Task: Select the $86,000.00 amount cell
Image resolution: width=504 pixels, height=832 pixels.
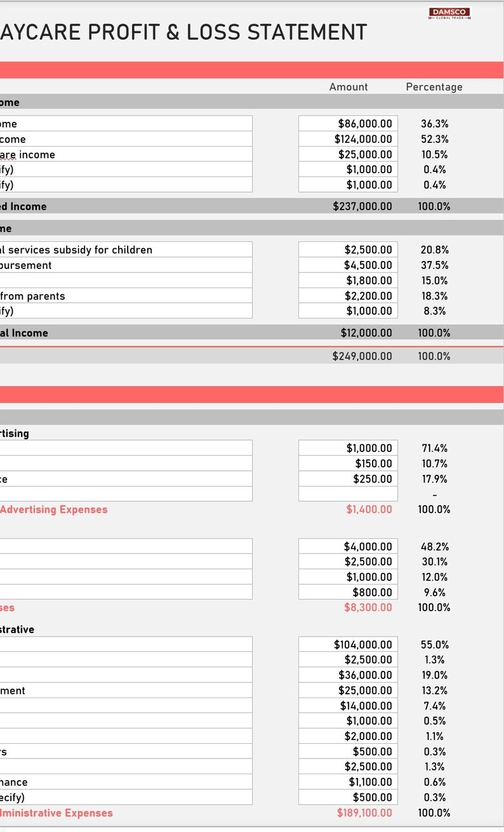Action: tap(348, 124)
